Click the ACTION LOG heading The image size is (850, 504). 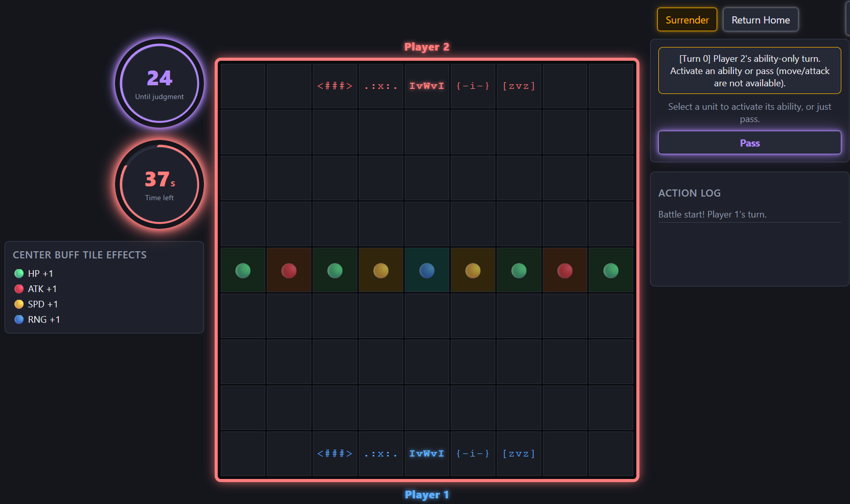[x=689, y=193]
